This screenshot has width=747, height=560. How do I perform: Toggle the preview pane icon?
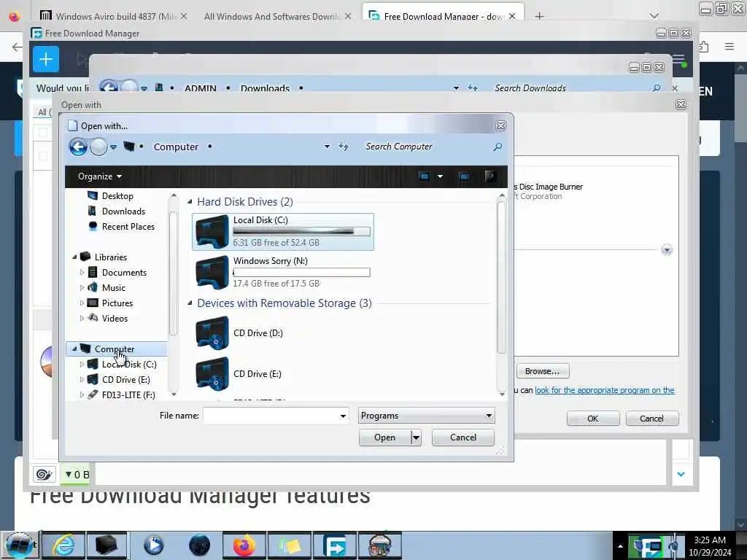point(464,176)
